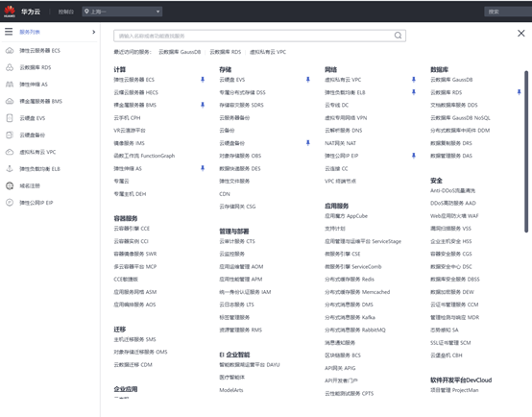The width and height of the screenshot is (532, 417).
Task: Click the domain registration globe icon
Action: pyautogui.click(x=10, y=185)
